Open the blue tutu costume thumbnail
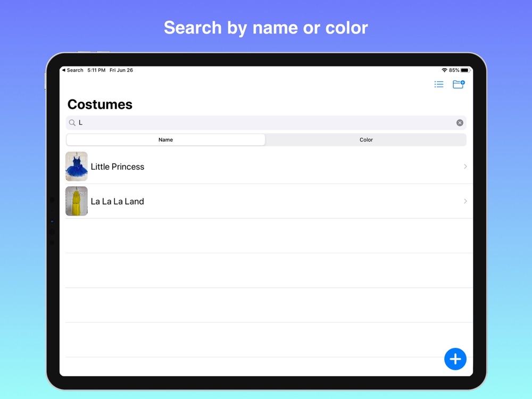This screenshot has height=399, width=532. coord(77,167)
